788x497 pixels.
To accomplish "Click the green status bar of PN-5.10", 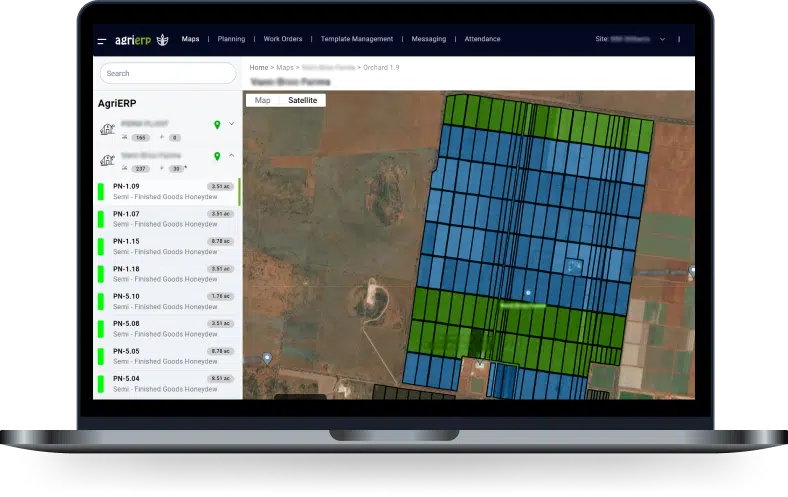I will click(100, 300).
